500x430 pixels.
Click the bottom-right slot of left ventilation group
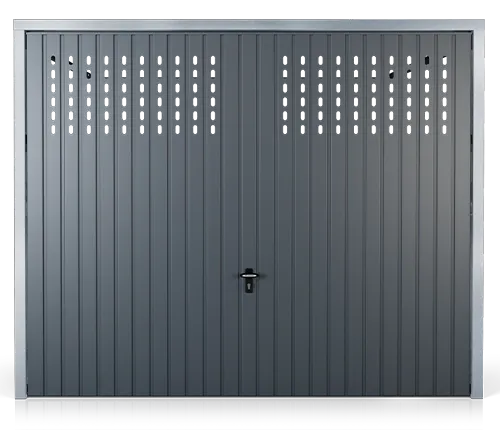[x=213, y=130]
